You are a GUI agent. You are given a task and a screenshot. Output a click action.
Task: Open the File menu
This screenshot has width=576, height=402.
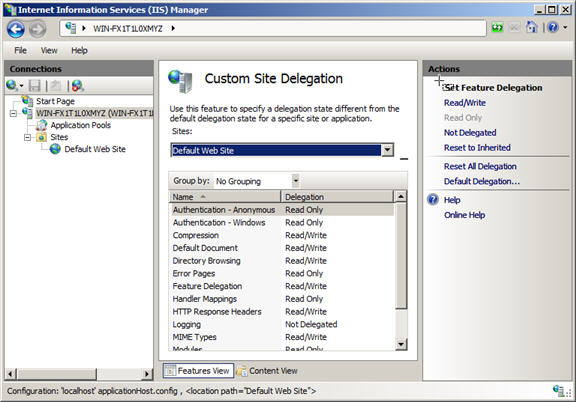tap(20, 50)
